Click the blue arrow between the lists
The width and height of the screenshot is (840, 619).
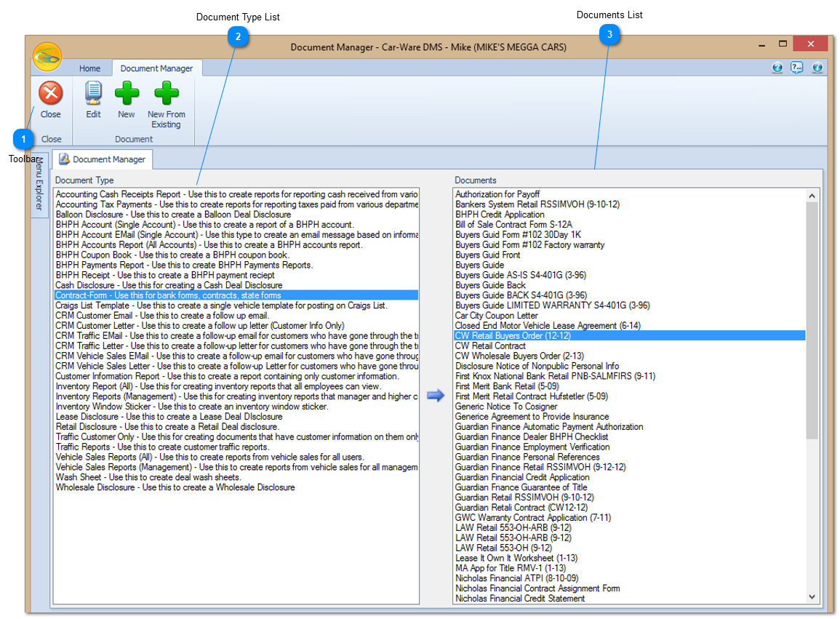click(x=436, y=396)
